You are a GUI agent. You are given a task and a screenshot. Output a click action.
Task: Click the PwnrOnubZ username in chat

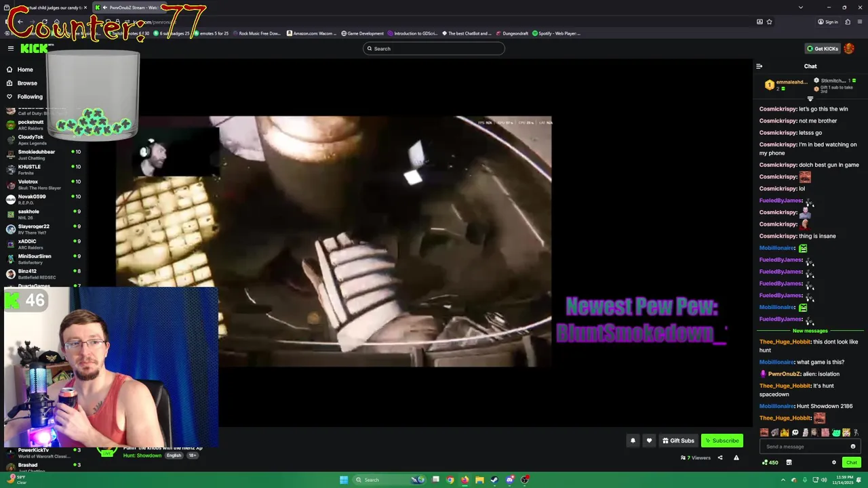pos(785,374)
